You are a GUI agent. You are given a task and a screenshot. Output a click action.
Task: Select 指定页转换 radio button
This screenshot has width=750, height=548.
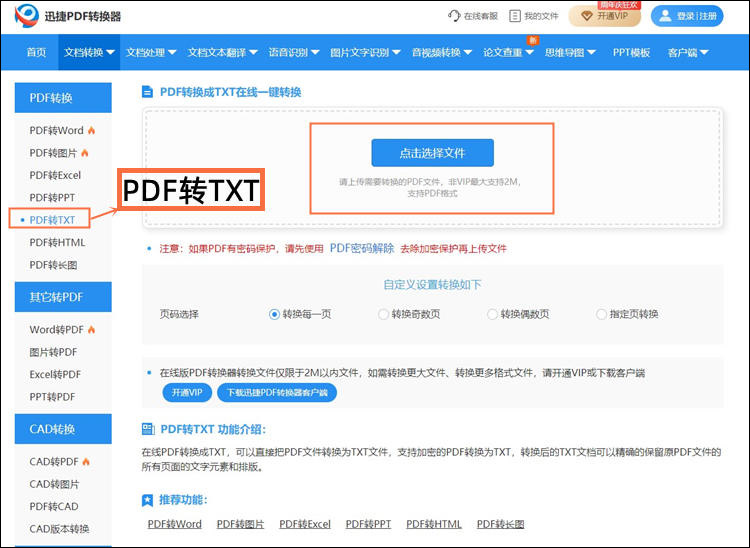point(601,315)
